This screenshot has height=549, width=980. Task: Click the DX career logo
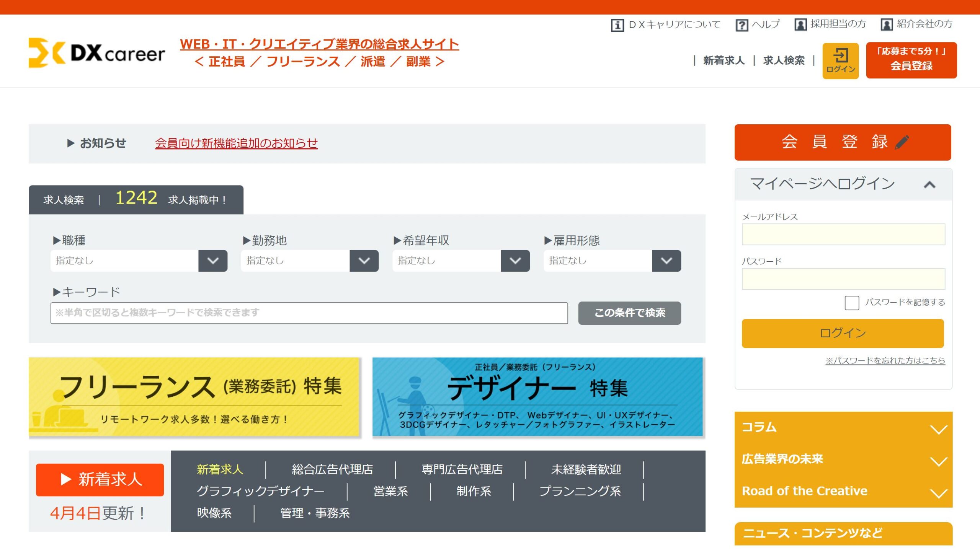coord(96,53)
